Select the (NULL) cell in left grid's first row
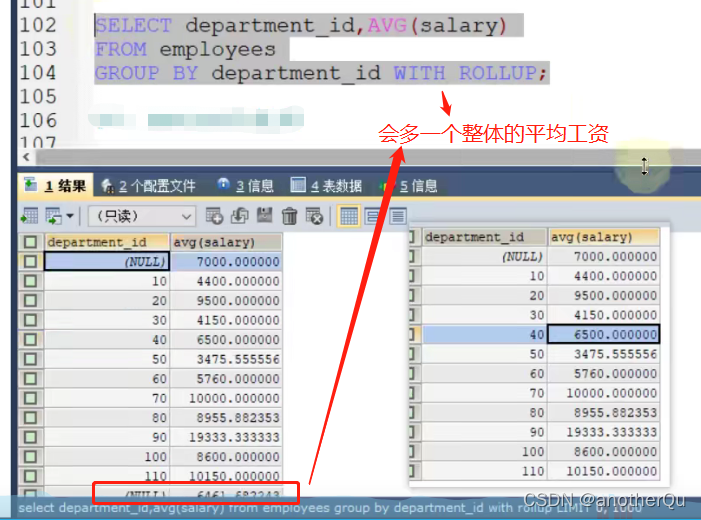 [107, 261]
